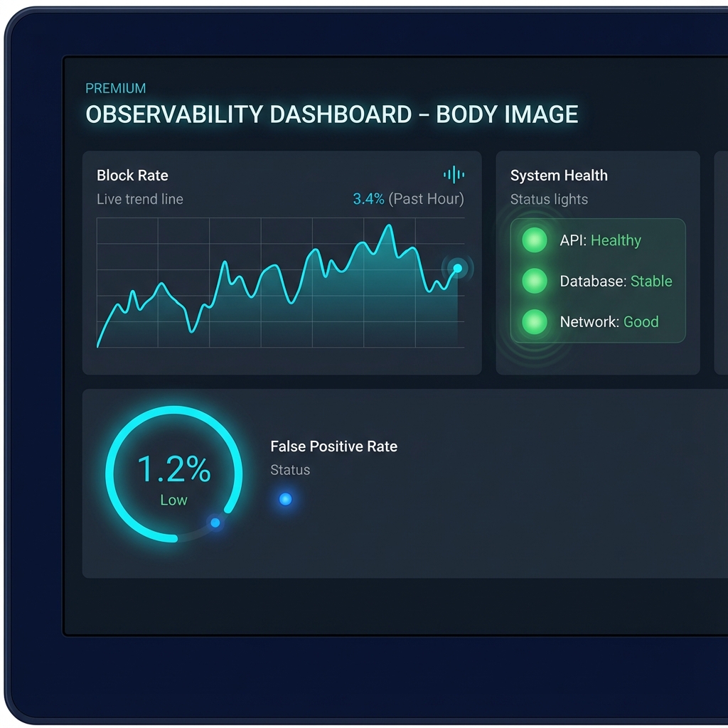Viewport: 728px width, 728px height.
Task: Click the "Good" Network status text
Action: (641, 322)
